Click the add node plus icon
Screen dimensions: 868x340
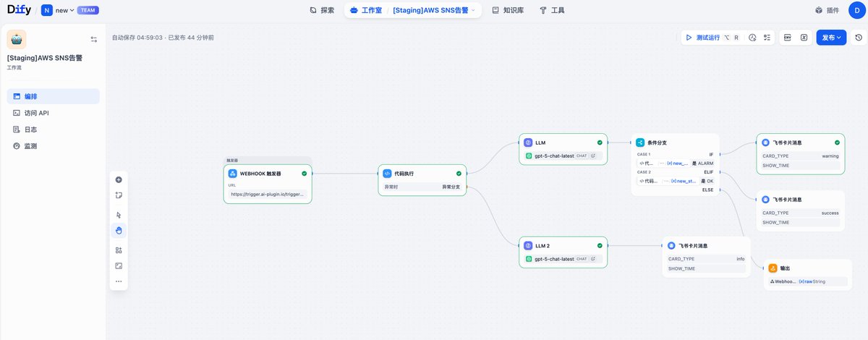[119, 180]
